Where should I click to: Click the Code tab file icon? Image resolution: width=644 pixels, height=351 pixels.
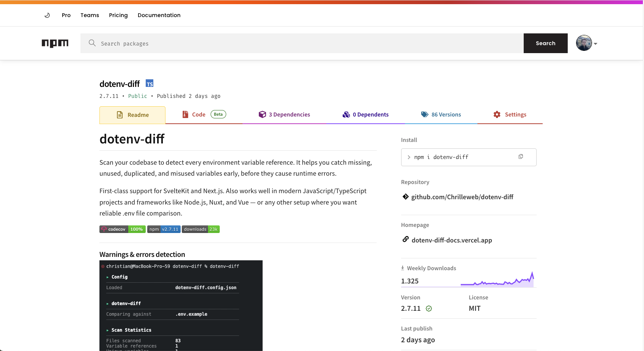coord(185,115)
